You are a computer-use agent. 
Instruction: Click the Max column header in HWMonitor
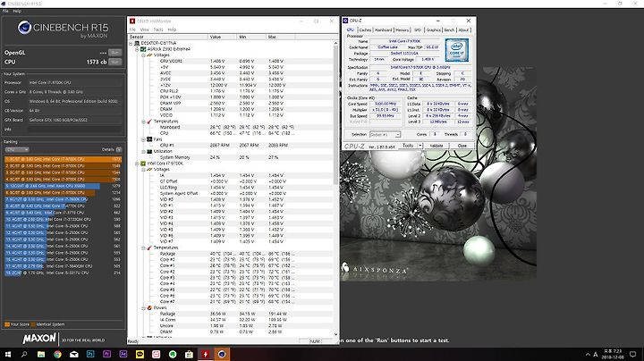pos(281,37)
